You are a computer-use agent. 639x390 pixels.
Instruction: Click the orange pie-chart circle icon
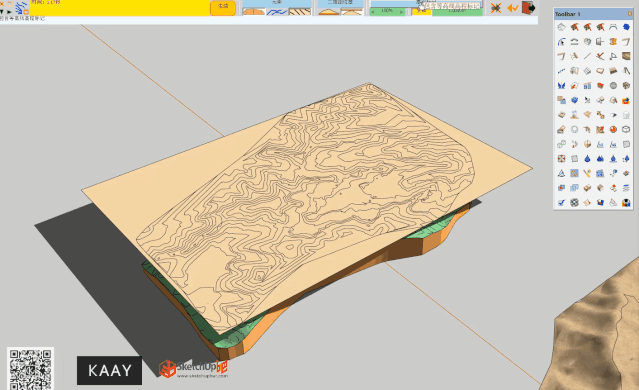pos(613,129)
